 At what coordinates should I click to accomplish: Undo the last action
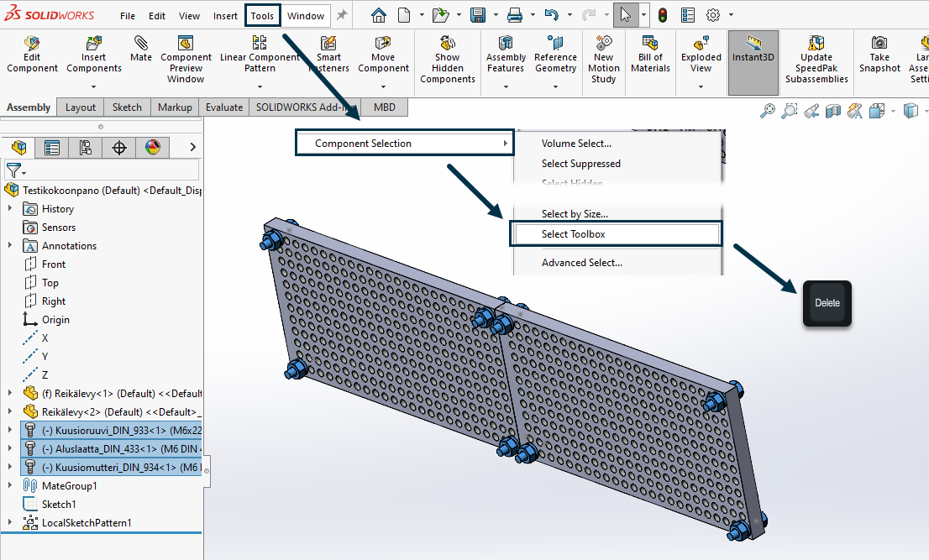click(552, 15)
